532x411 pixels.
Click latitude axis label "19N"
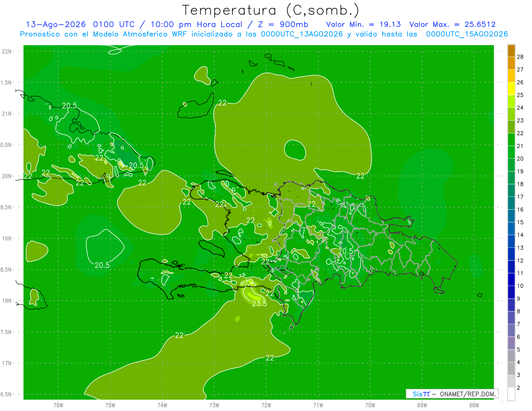(8, 238)
